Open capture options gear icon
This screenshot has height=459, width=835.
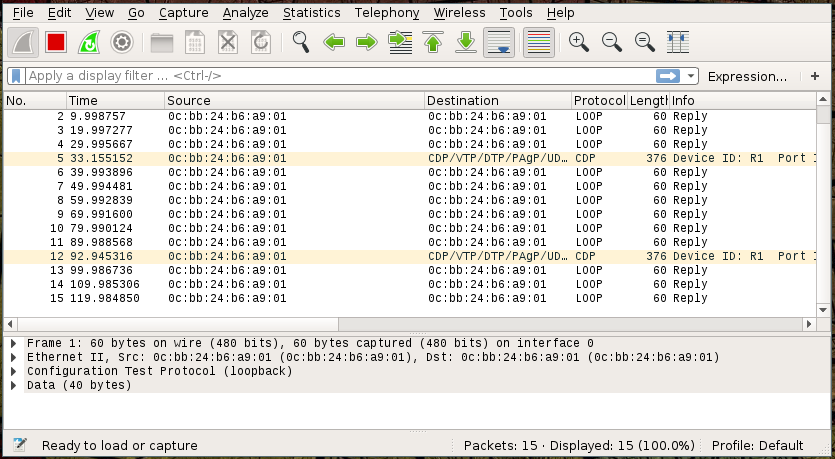tap(122, 42)
